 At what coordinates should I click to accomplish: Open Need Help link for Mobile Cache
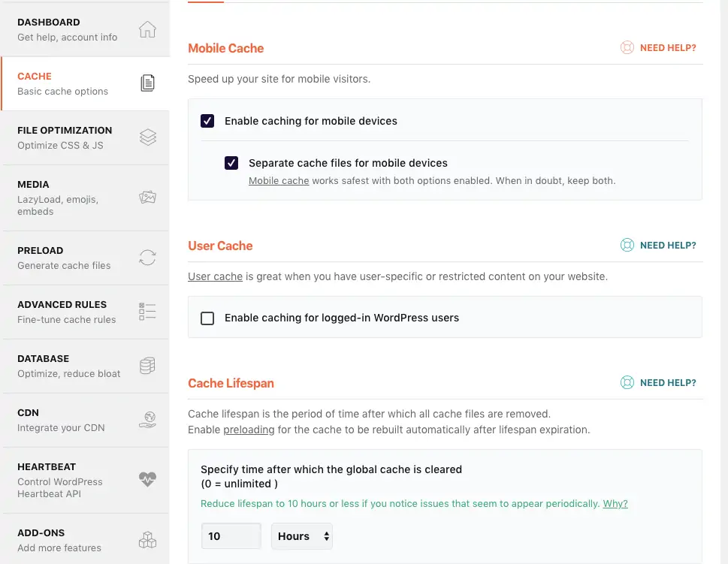[659, 48]
